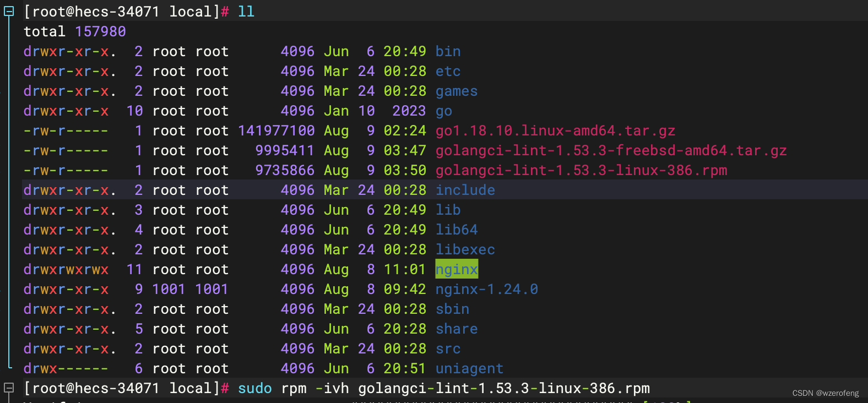Click the 'lib' directory name
Viewport: 868px width, 403px height.
[x=448, y=210]
